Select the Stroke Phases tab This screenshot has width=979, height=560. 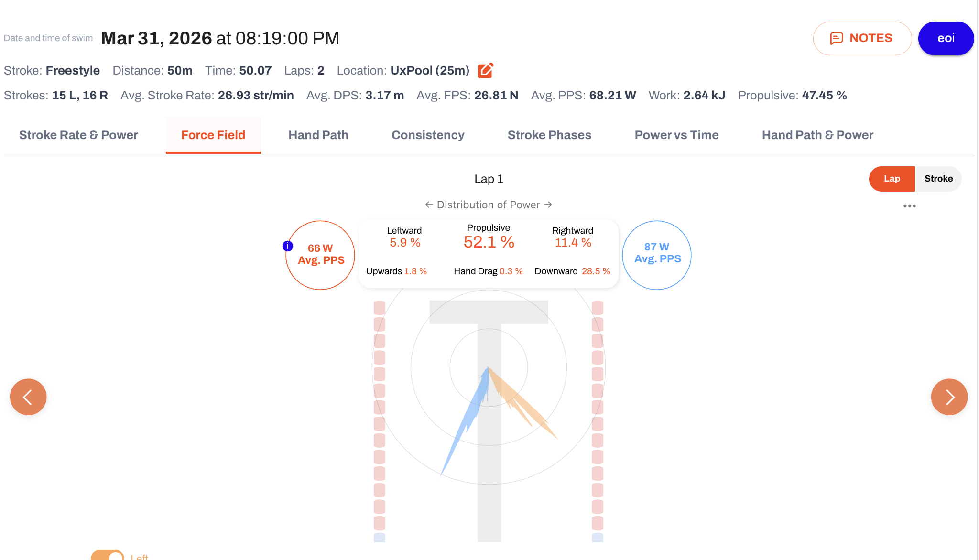pyautogui.click(x=549, y=135)
